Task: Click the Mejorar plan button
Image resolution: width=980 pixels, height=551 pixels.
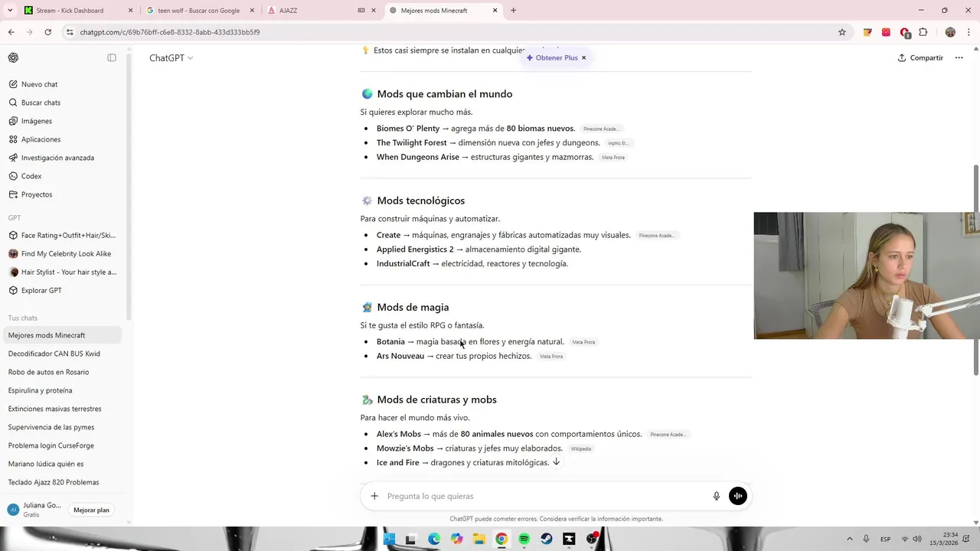Action: 91,510
